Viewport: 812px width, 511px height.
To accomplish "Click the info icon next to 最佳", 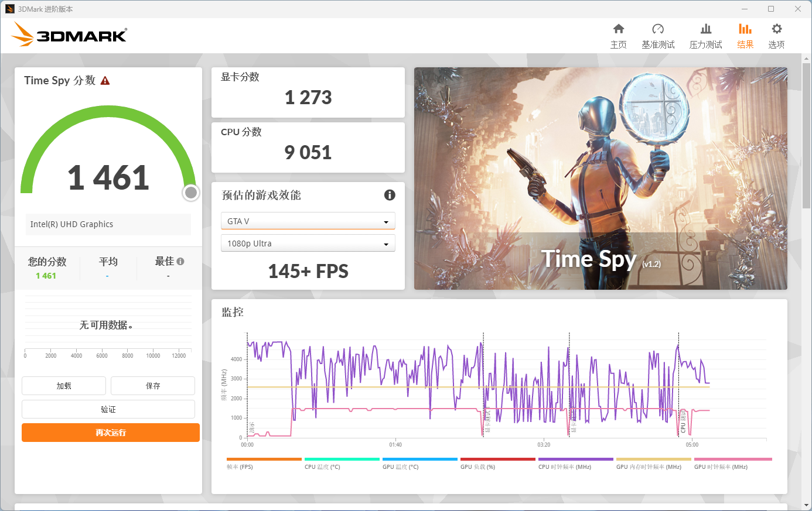I will 180,262.
